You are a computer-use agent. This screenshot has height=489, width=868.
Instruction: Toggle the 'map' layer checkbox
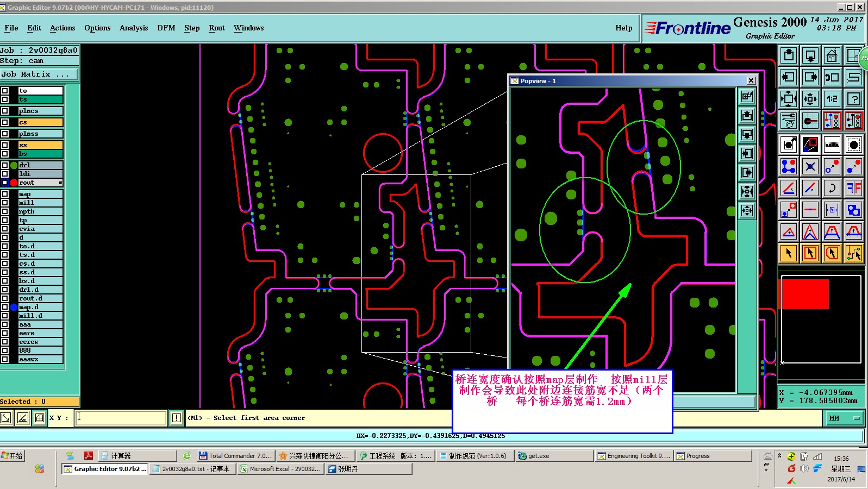(5, 194)
